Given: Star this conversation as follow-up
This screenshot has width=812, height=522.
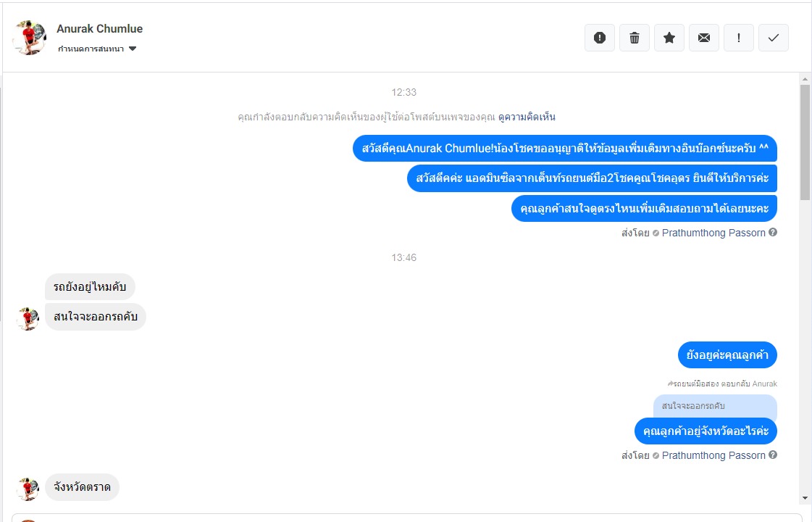Looking at the screenshot, I should (669, 38).
